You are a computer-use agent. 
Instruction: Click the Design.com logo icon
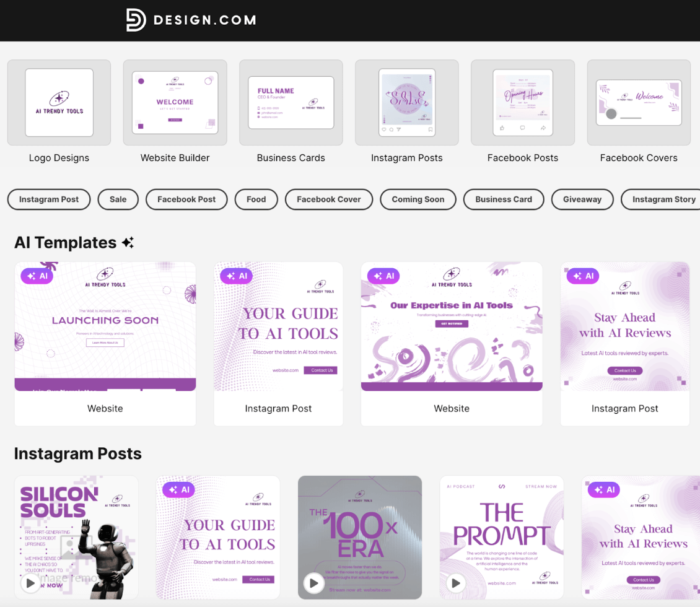[136, 20]
